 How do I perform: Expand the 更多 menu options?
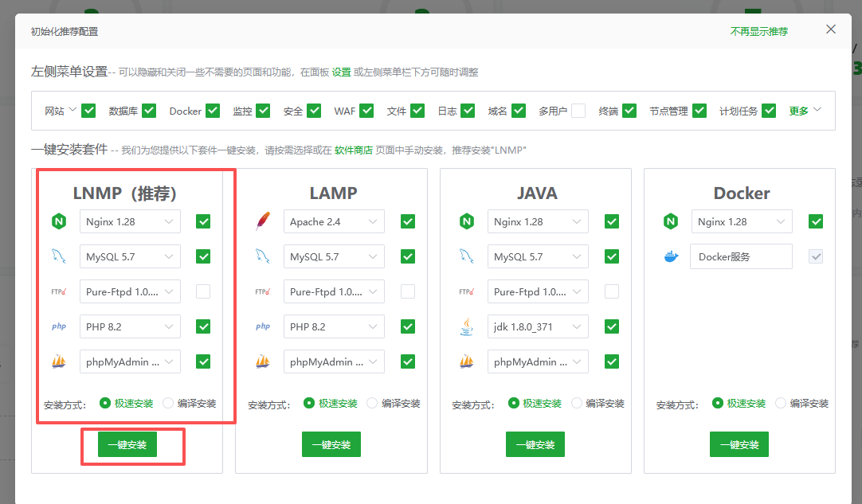(x=805, y=111)
